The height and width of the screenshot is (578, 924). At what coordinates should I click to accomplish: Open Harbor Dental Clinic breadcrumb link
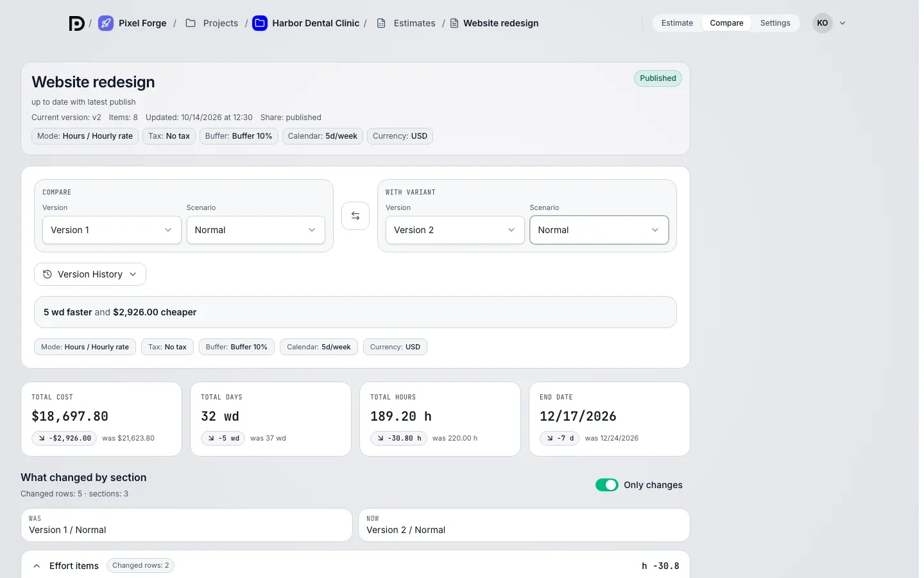[316, 23]
